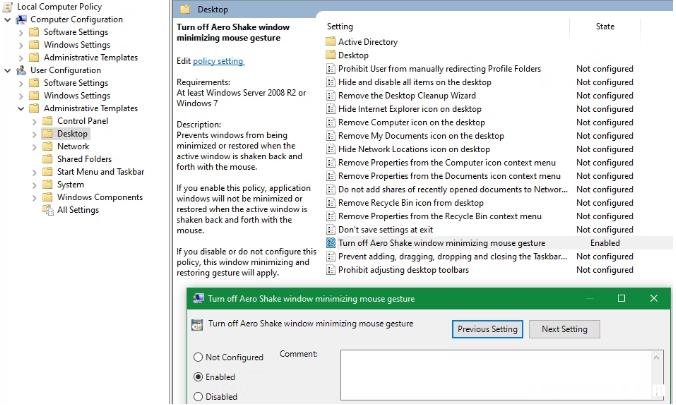Image resolution: width=676 pixels, height=405 pixels.
Task: Click policy icon for Prevent adding, dragging Taskbar toolbars
Action: pos(331,256)
